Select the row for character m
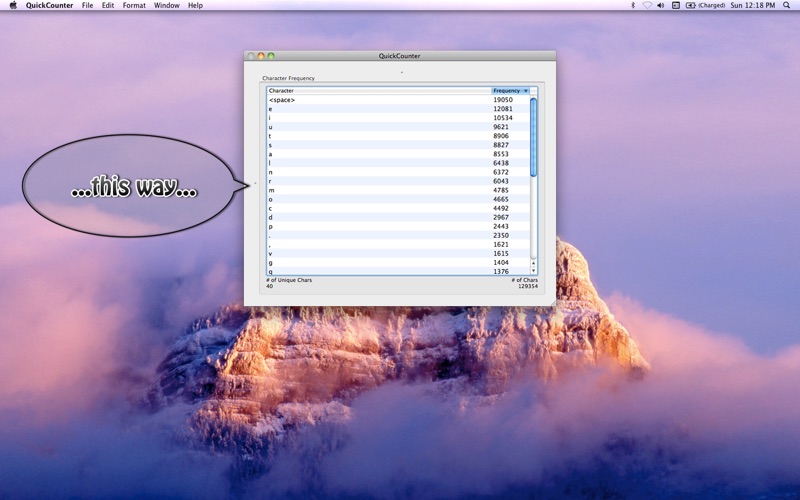 click(x=398, y=190)
